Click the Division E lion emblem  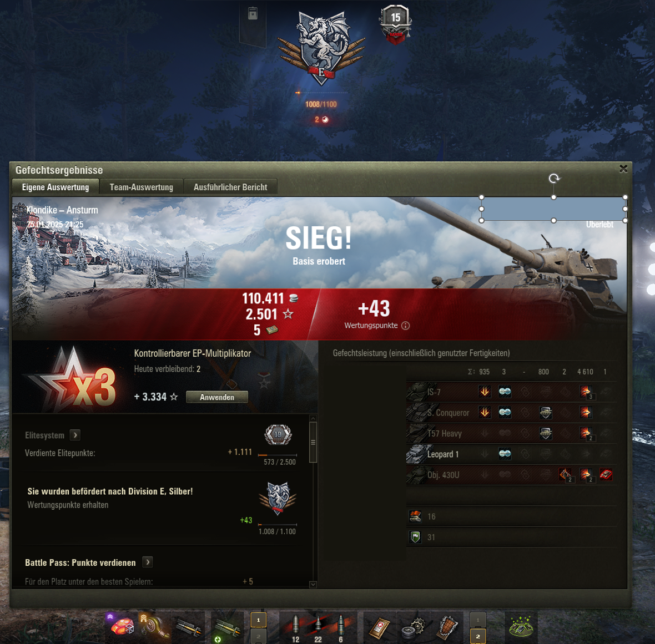click(321, 47)
